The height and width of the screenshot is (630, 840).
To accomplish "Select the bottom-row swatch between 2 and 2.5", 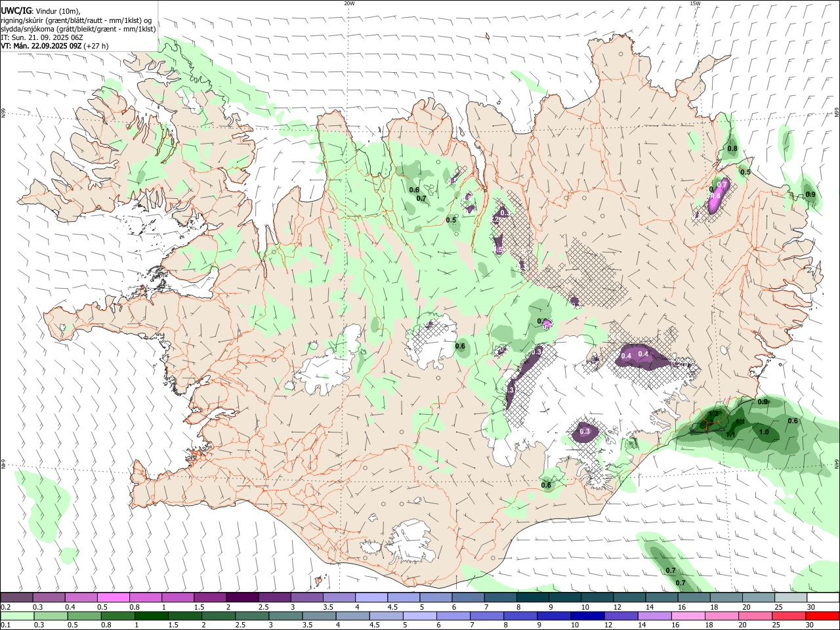I will (218, 616).
